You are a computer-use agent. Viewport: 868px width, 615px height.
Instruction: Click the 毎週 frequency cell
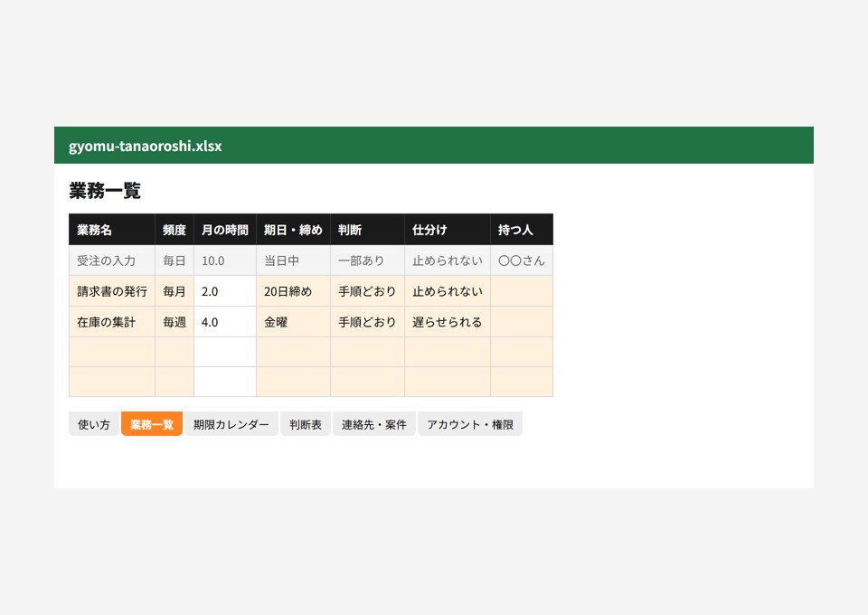(175, 322)
